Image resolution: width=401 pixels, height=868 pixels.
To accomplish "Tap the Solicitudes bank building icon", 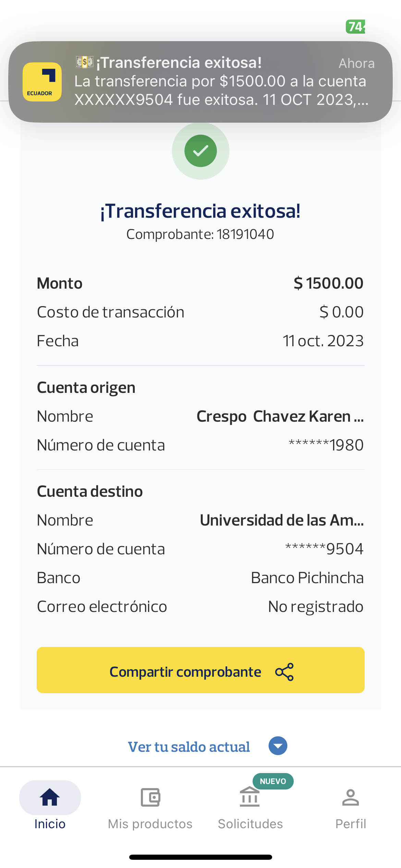I will [250, 797].
